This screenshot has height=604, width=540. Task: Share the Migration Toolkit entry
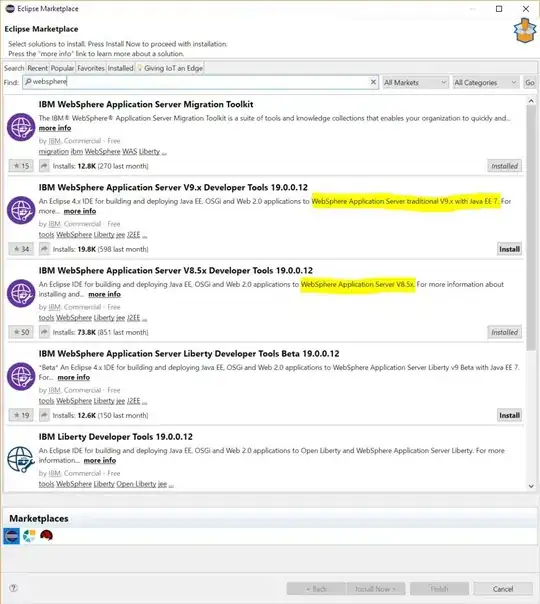coord(44,166)
